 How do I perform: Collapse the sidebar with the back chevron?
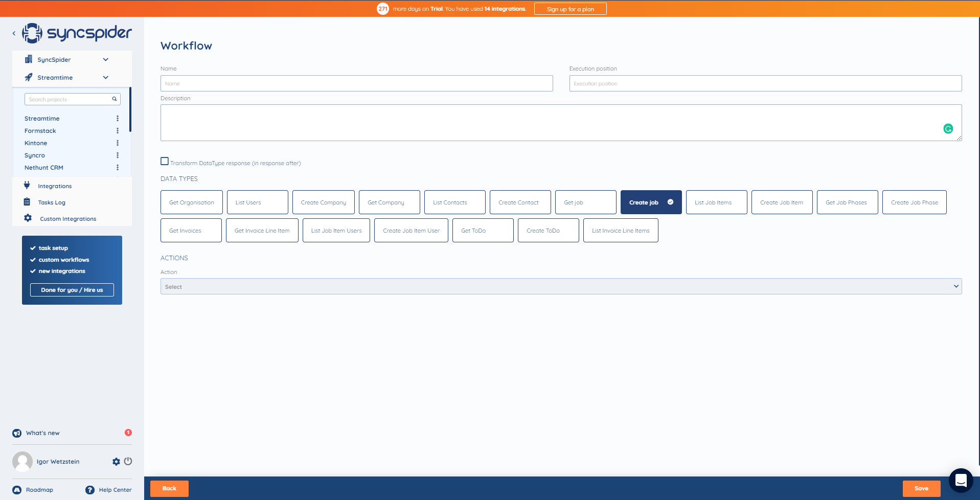[14, 33]
